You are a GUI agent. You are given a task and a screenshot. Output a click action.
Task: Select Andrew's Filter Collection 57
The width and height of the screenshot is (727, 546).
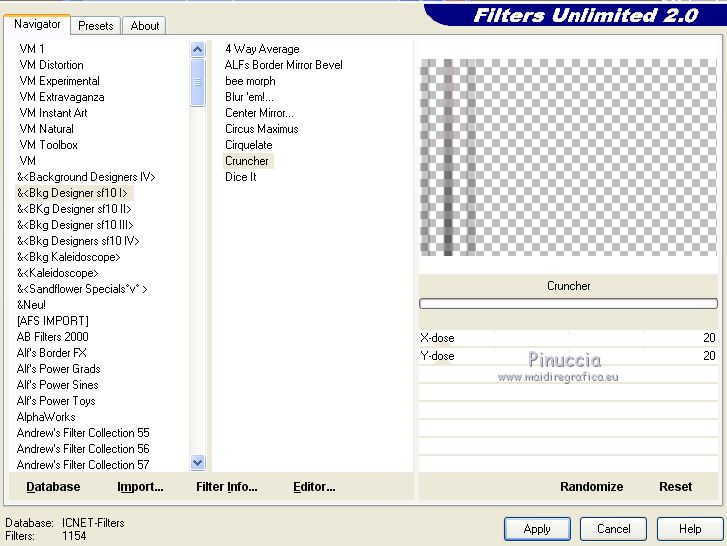[x=83, y=465]
